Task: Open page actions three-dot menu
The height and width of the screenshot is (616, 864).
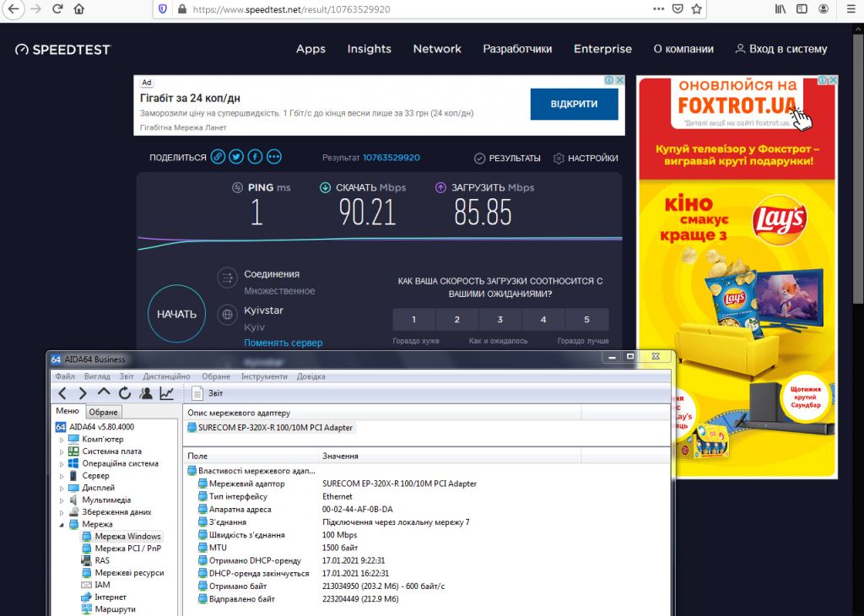Action: pyautogui.click(x=658, y=9)
